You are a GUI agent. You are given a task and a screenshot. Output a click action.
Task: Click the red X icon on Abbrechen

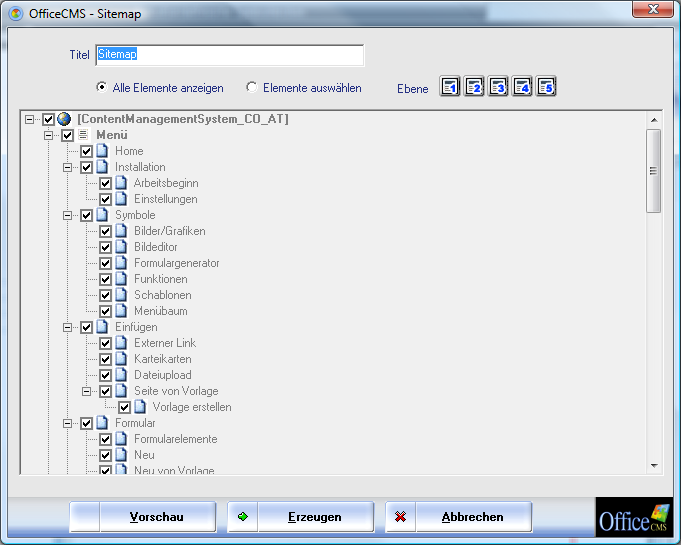pos(400,517)
